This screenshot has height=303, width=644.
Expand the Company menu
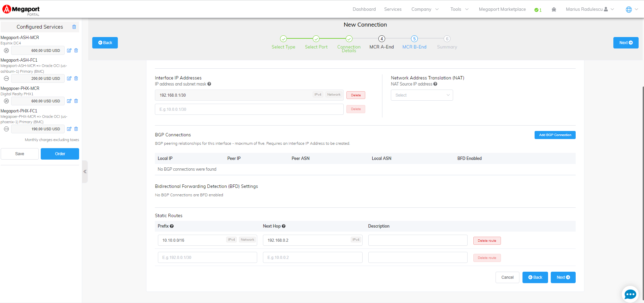[x=425, y=9]
